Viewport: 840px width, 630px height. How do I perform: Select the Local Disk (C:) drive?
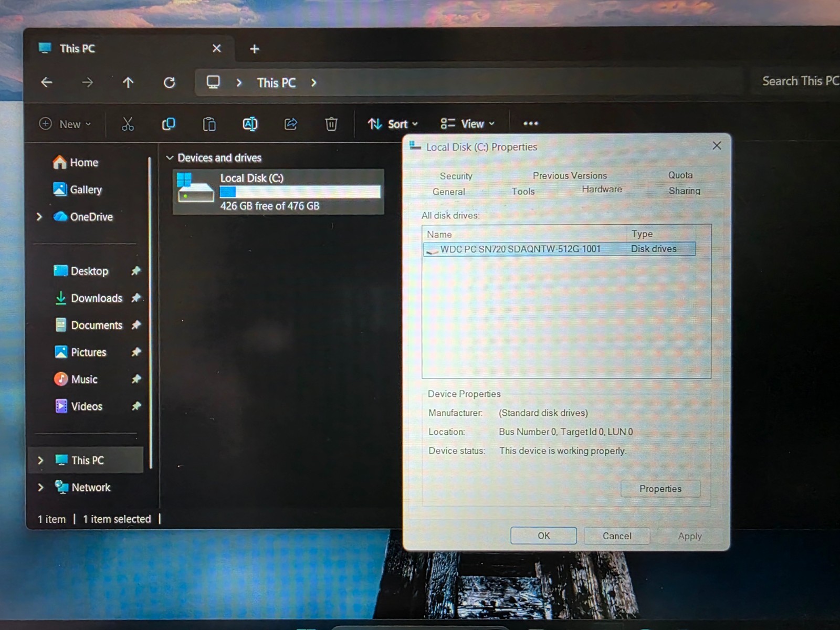tap(278, 192)
